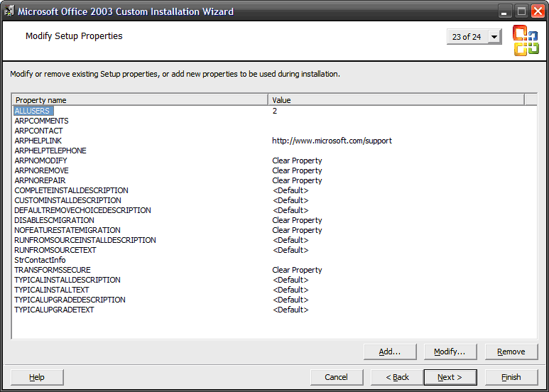Click Finish to complete the wizard
The image size is (549, 392).
click(x=511, y=377)
